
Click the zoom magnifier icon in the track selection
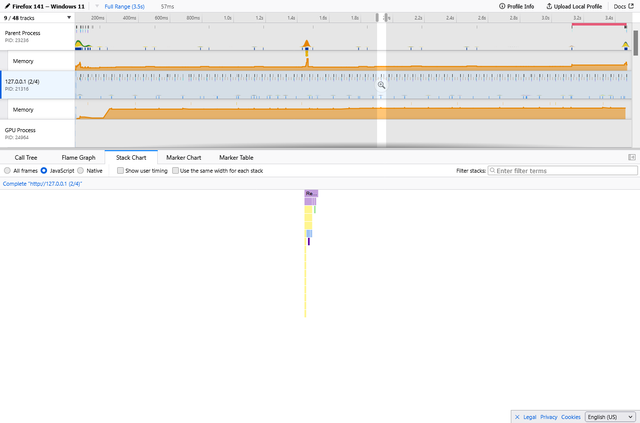381,85
